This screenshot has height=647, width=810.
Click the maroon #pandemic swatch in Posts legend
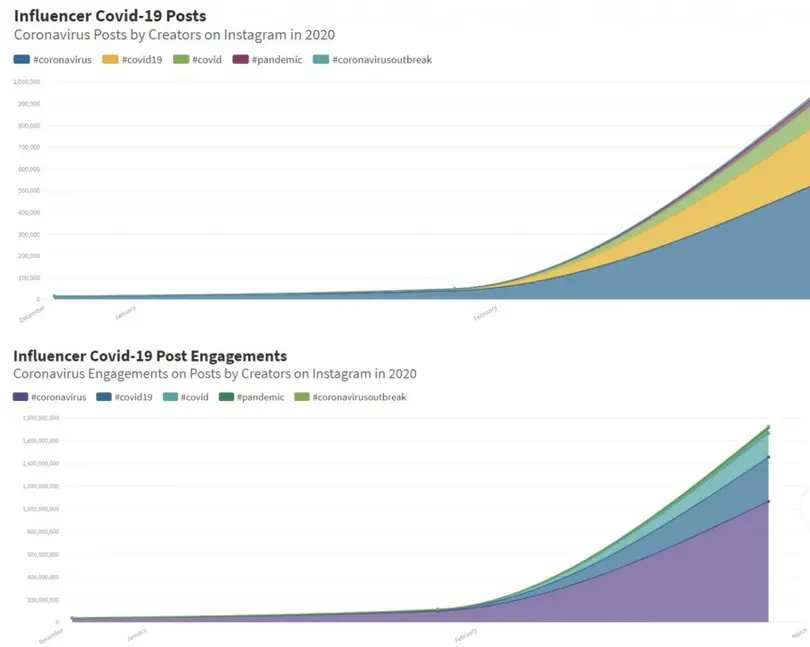(x=240, y=60)
